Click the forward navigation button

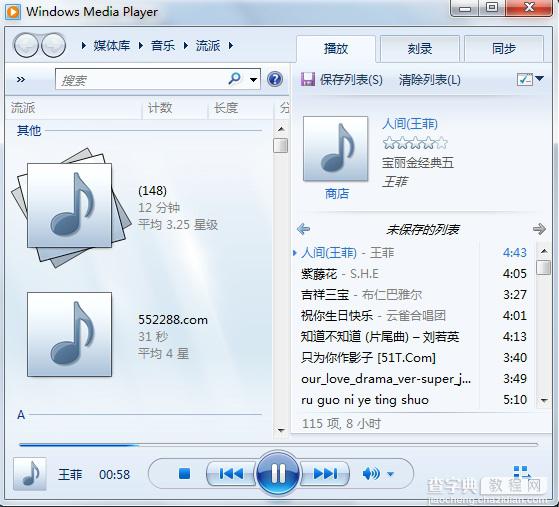pyautogui.click(x=54, y=45)
